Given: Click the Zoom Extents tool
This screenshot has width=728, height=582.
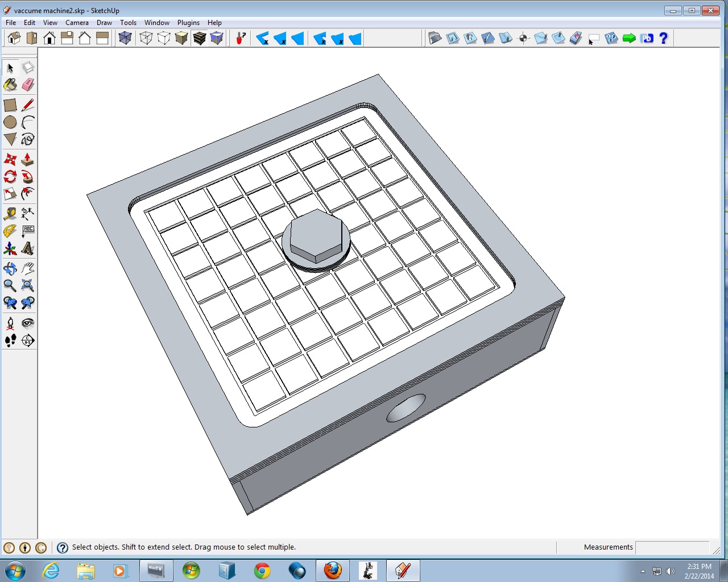Looking at the screenshot, I should tap(28, 285).
